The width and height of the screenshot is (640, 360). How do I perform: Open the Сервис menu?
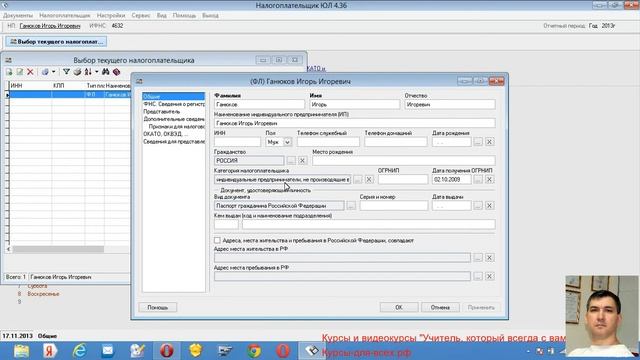[x=141, y=16]
